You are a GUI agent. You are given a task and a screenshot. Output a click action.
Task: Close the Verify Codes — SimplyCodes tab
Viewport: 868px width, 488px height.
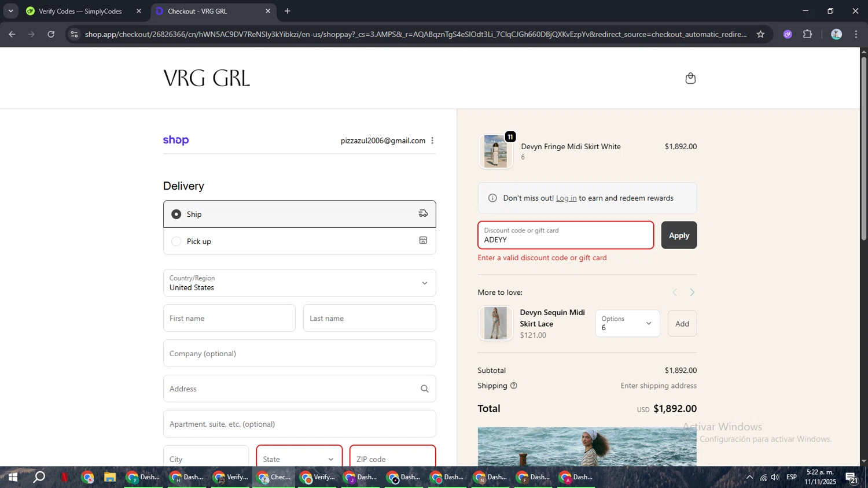pos(139,11)
